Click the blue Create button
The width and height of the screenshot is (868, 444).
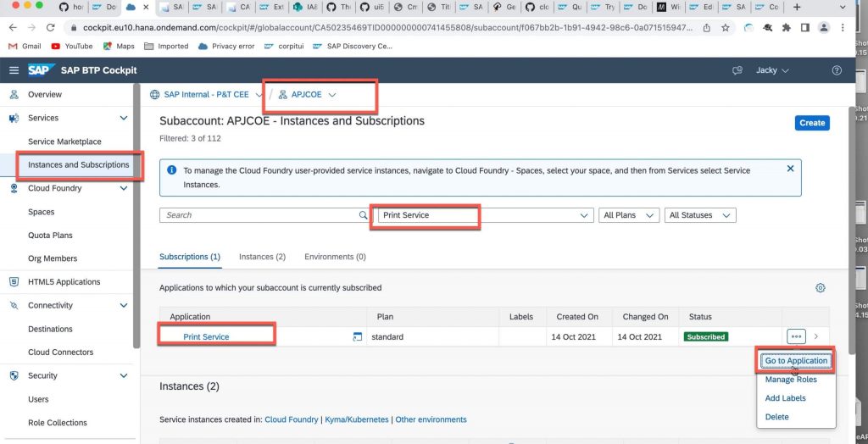[812, 123]
